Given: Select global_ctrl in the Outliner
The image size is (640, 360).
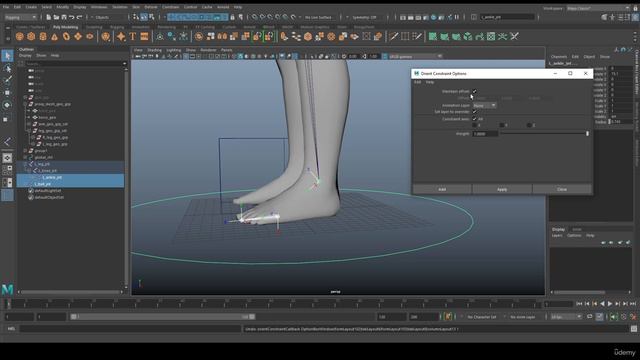Looking at the screenshot, I should pos(44,157).
